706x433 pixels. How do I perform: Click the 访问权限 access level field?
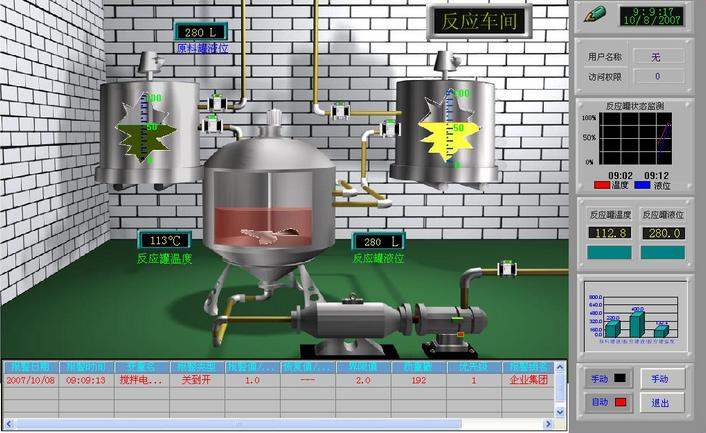click(656, 76)
